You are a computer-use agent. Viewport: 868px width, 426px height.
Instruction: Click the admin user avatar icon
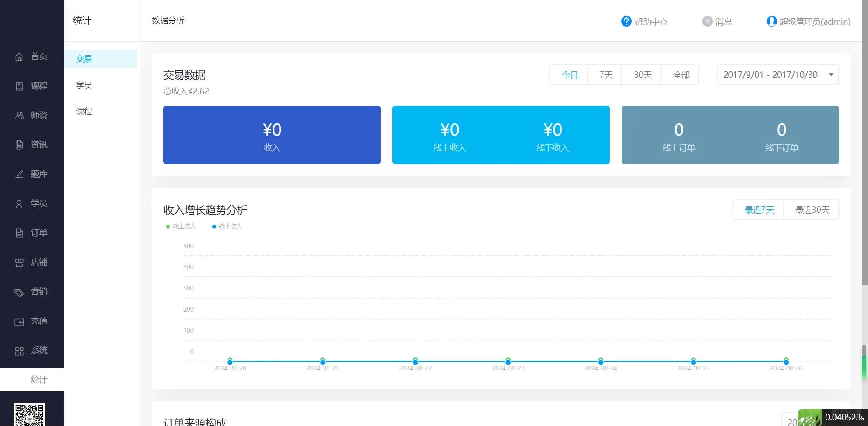[771, 21]
